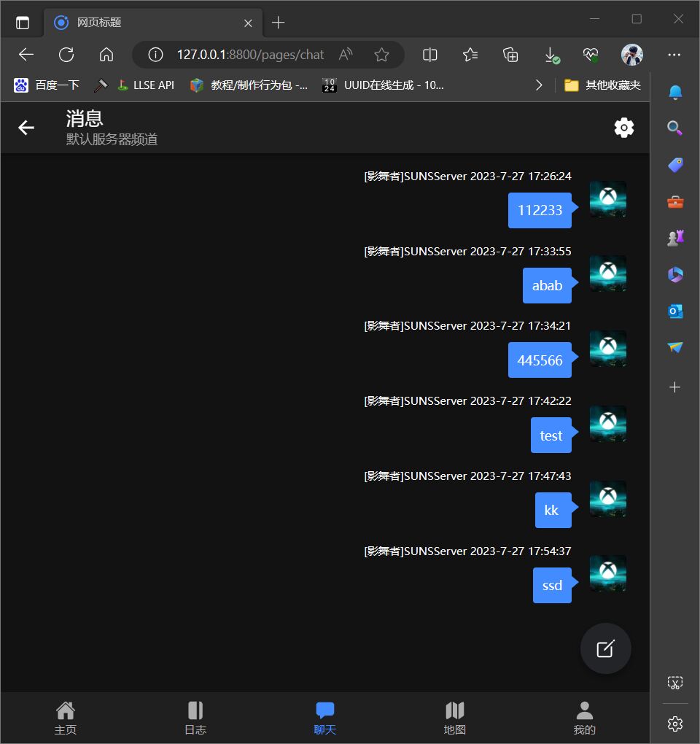Select the 聊天 chat tab

click(325, 718)
